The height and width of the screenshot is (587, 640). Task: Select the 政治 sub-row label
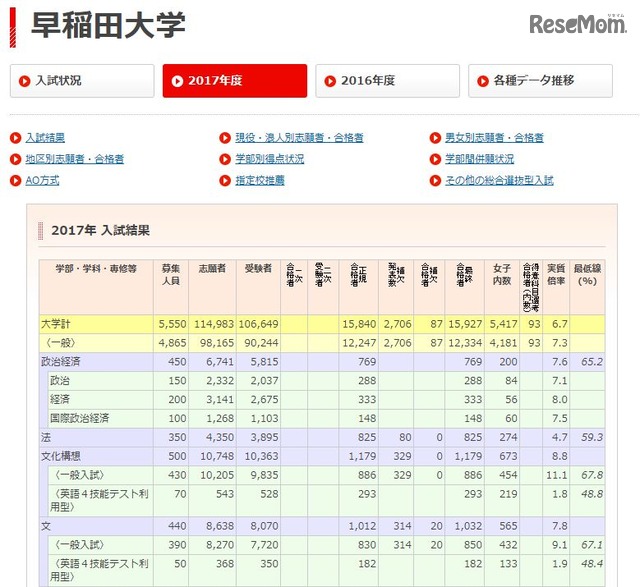tap(60, 380)
